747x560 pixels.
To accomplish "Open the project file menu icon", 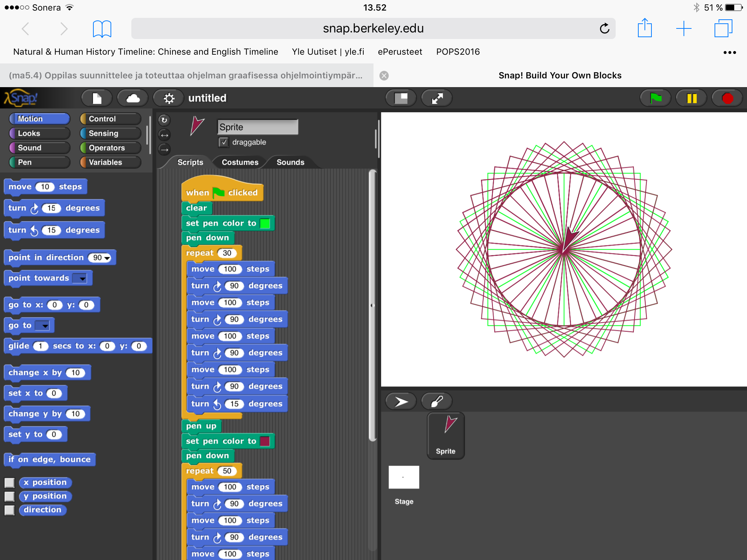I will click(97, 98).
